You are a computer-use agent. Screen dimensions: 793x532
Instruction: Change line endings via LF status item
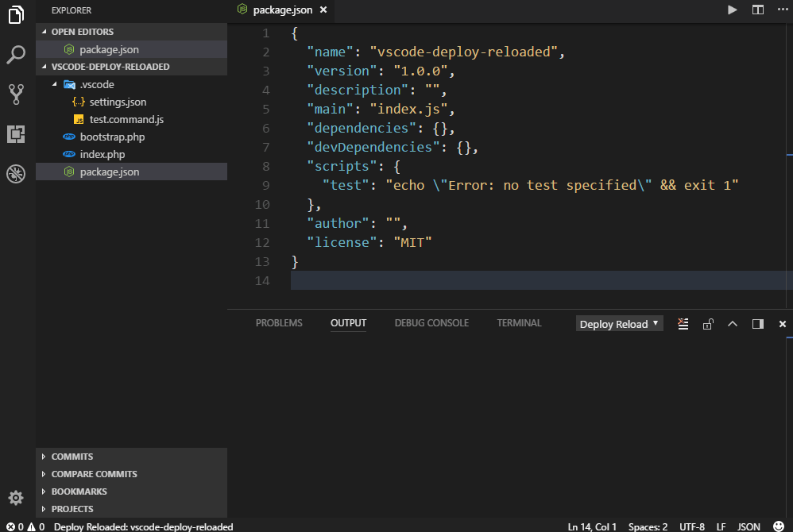point(721,526)
